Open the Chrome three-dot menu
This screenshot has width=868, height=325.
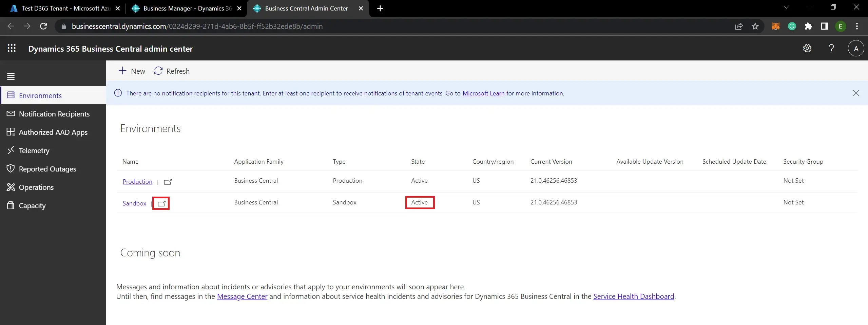coord(857,26)
